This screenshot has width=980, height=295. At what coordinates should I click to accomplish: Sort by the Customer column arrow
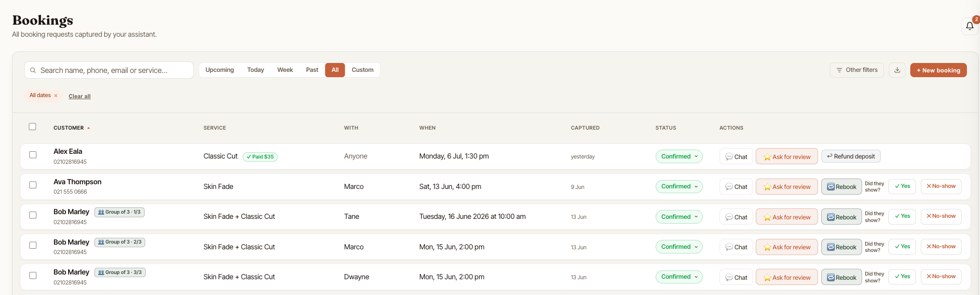(x=89, y=128)
